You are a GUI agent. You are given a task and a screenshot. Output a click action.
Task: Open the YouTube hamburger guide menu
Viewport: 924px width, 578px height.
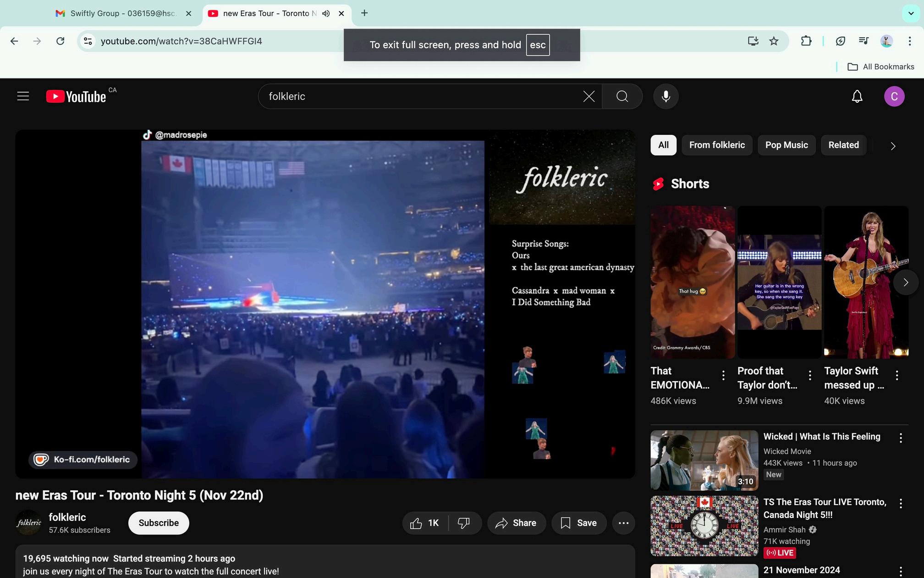coord(23,96)
